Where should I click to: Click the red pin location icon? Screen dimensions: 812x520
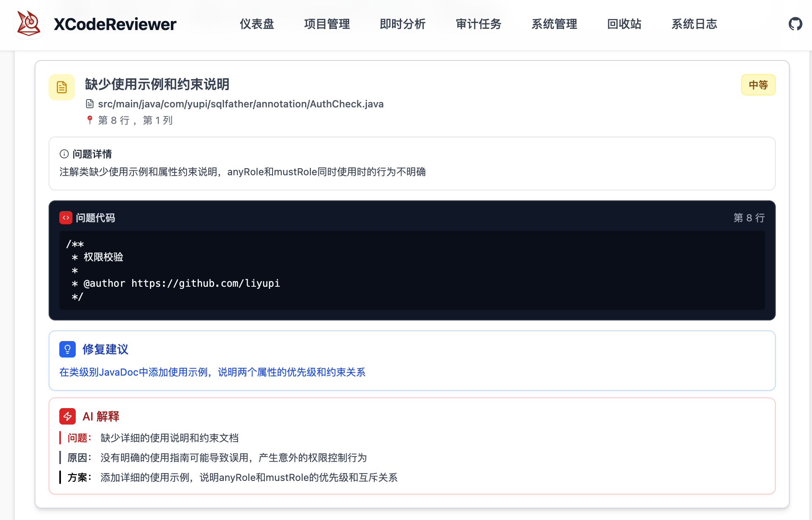[x=90, y=120]
